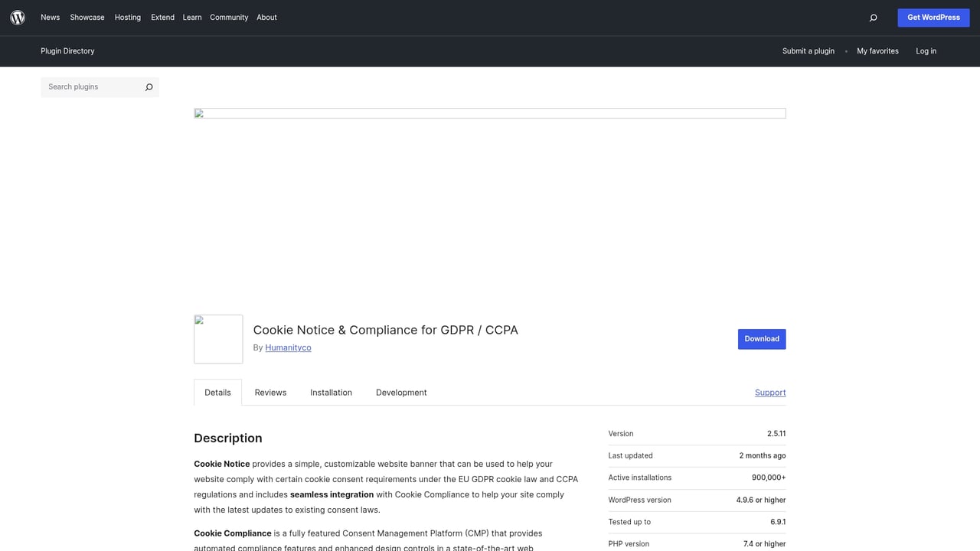Open the Development tab

pos(401,392)
